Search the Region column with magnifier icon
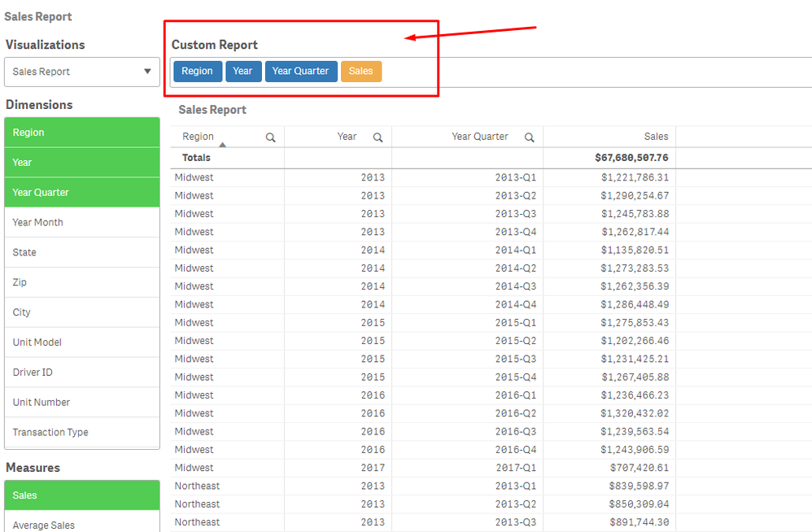 tap(270, 137)
